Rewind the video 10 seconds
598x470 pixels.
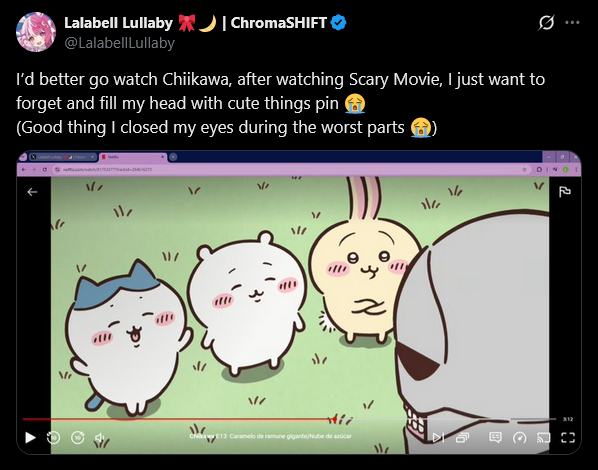coord(53,438)
